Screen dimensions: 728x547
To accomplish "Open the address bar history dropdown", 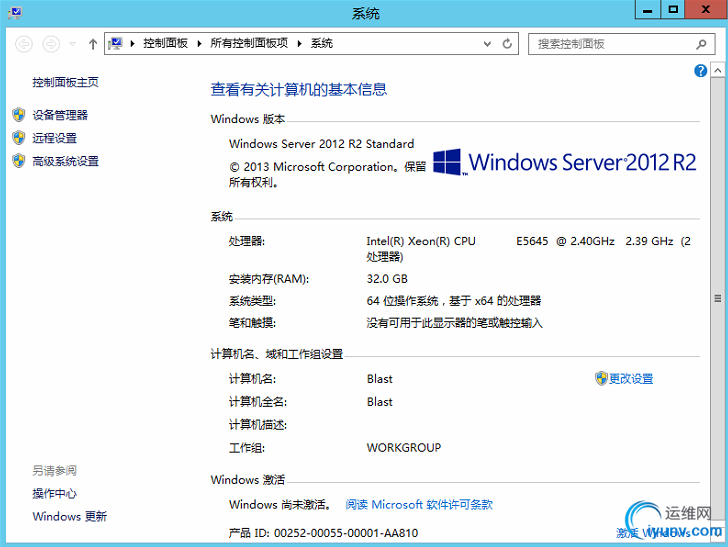I will click(487, 44).
